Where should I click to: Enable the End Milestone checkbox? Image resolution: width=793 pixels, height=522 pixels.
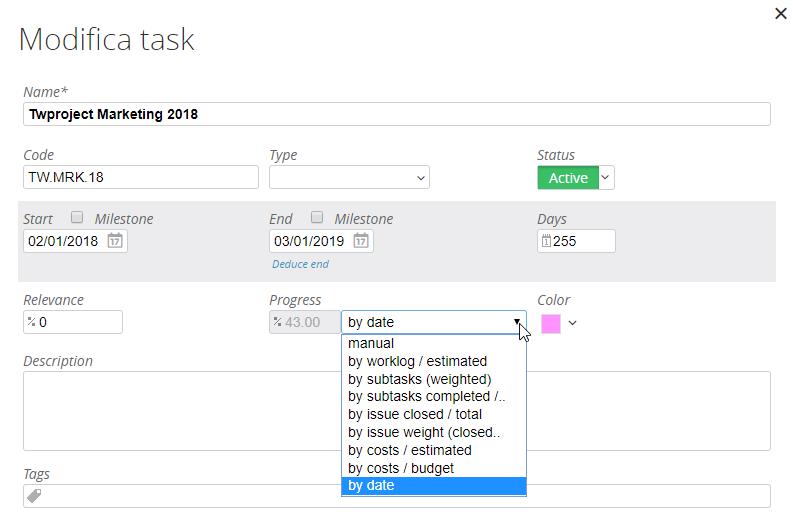317,218
